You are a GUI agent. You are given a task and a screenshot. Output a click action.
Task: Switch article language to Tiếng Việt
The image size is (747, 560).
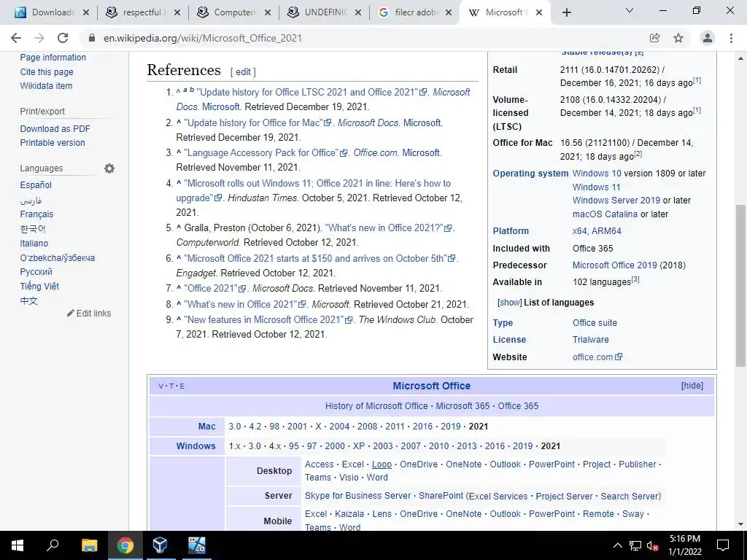pyautogui.click(x=39, y=286)
